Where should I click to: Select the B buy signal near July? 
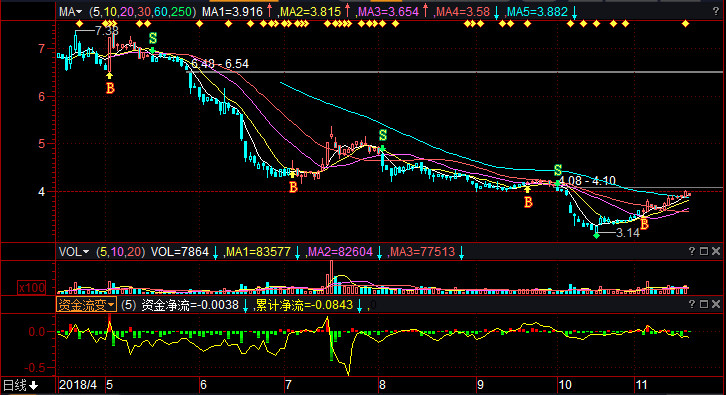coord(293,187)
